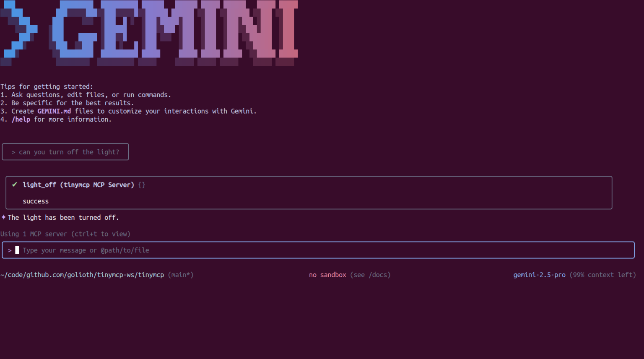Click the /help command in the tips
The height and width of the screenshot is (359, 644).
pyautogui.click(x=21, y=120)
